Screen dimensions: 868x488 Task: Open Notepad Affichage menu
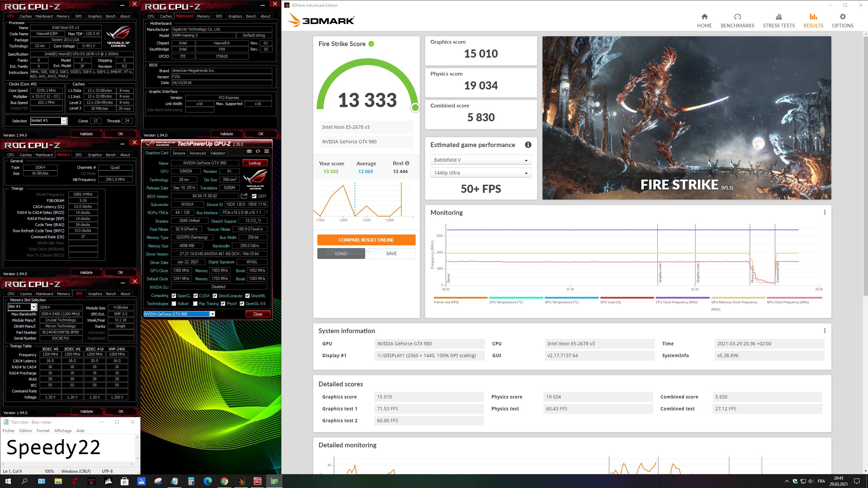tap(63, 431)
